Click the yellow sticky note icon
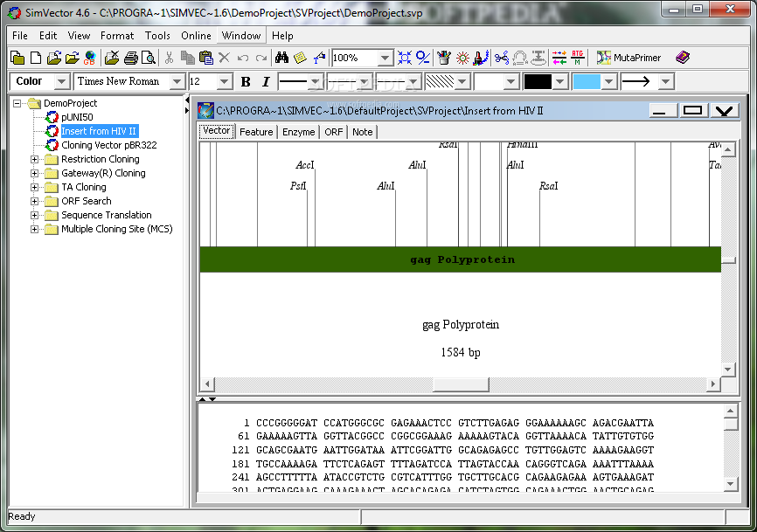This screenshot has width=757, height=532. (x=301, y=58)
